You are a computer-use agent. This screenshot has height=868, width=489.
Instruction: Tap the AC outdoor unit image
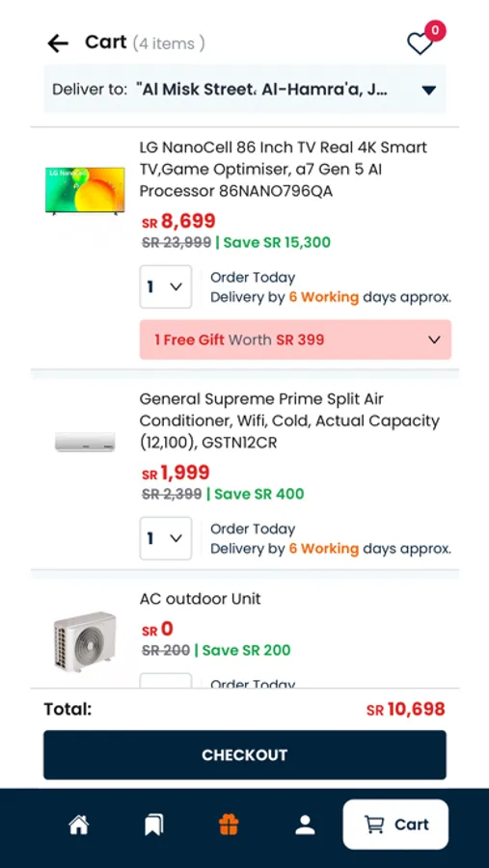click(85, 641)
